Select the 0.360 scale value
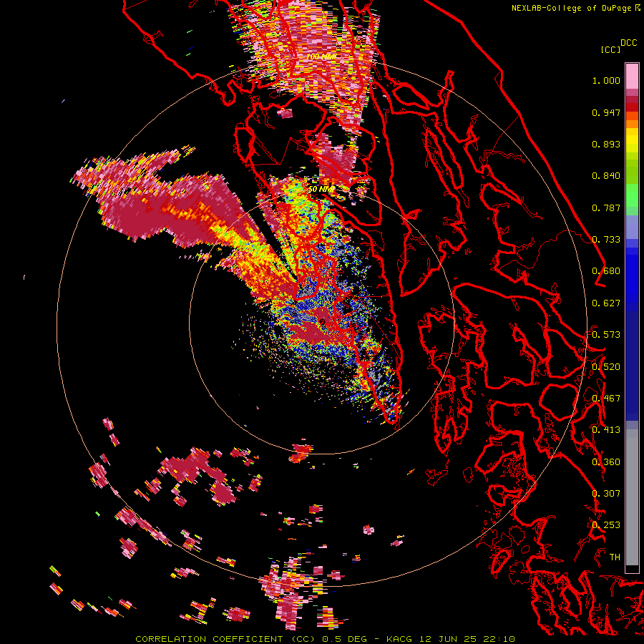The image size is (644, 644). pyautogui.click(x=606, y=462)
